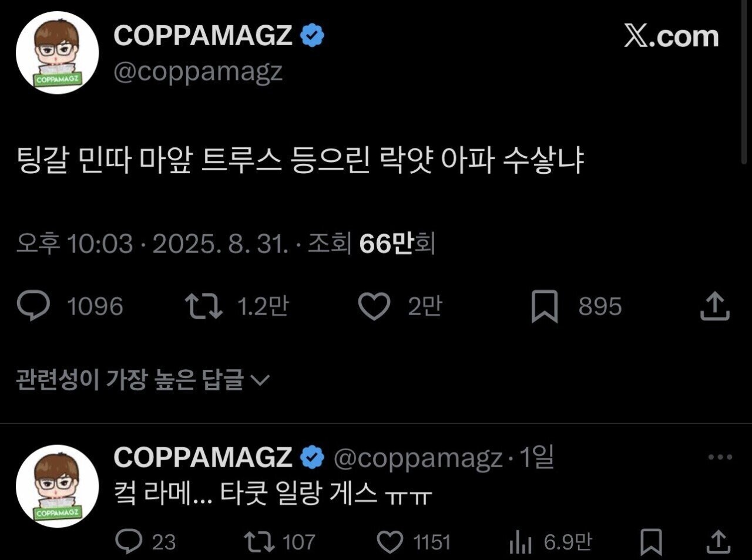Image resolution: width=752 pixels, height=560 pixels.
Task: Bookmark the main post
Action: pos(544,307)
